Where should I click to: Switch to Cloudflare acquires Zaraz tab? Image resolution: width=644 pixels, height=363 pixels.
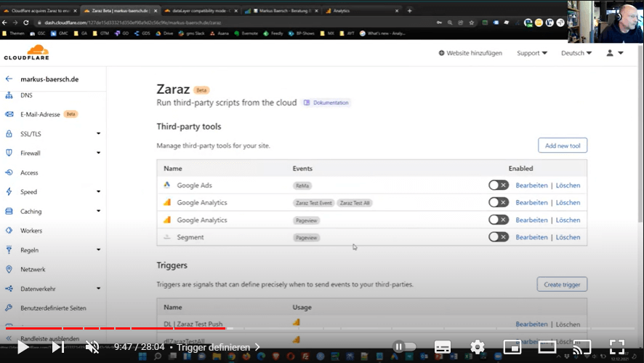(x=40, y=11)
